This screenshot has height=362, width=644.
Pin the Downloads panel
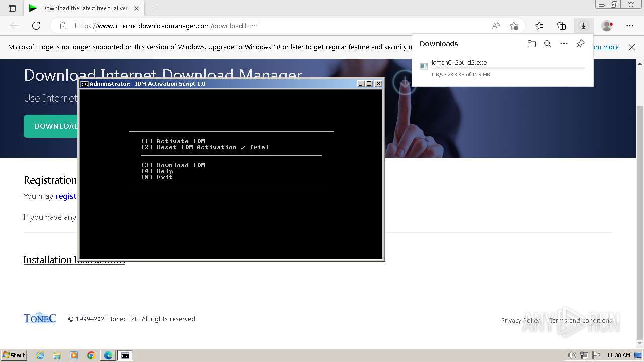580,44
